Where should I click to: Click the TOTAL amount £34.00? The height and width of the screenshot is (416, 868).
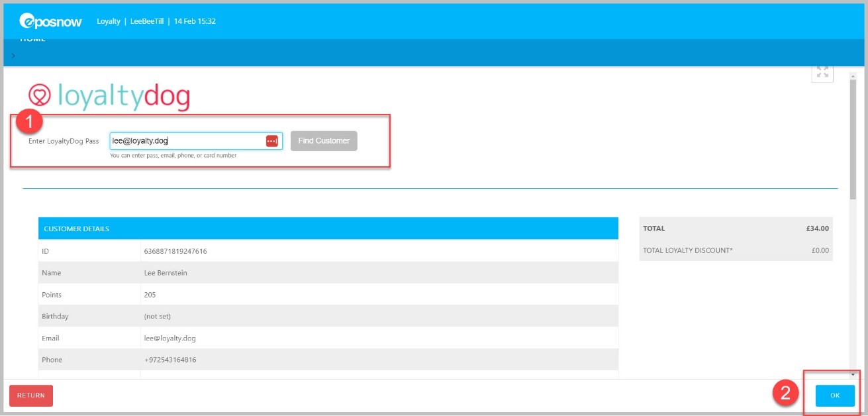817,229
